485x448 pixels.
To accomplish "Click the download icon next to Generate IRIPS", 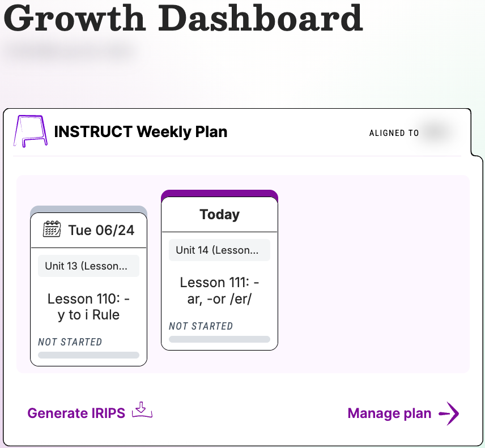I will [x=142, y=409].
